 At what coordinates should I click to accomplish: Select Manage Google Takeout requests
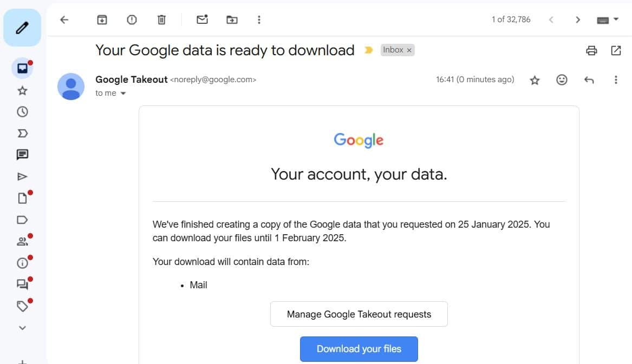359,314
